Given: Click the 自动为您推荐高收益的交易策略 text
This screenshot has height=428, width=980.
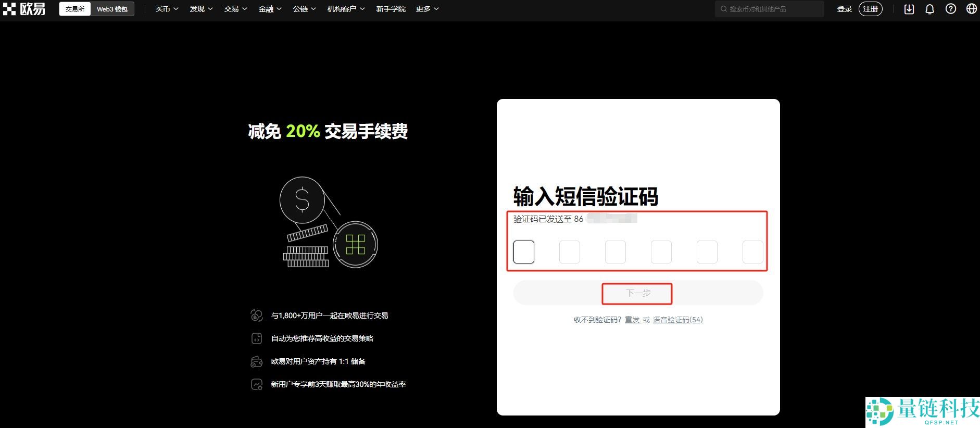Looking at the screenshot, I should click(322, 338).
